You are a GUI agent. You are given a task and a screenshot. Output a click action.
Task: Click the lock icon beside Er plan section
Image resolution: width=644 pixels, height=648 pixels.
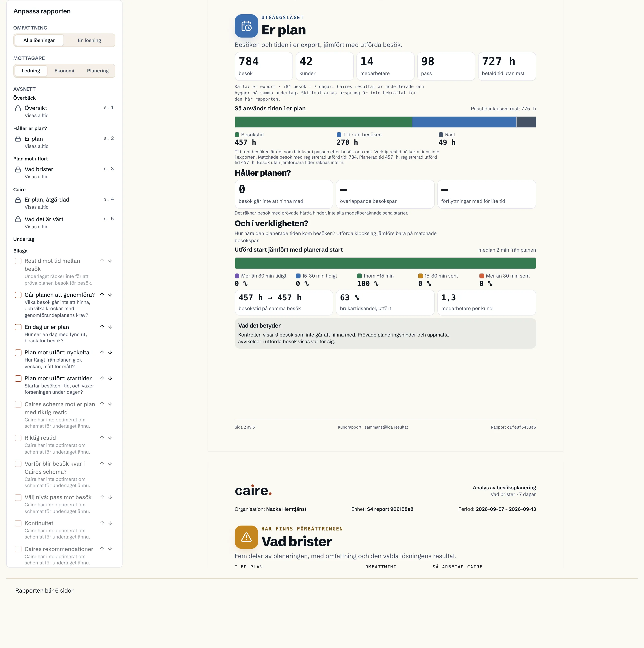18,139
